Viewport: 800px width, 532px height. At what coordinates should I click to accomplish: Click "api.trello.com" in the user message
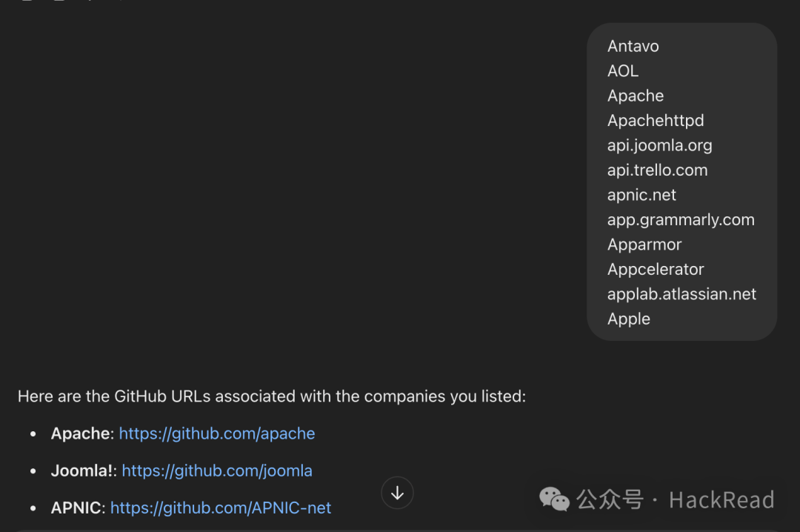[657, 170]
